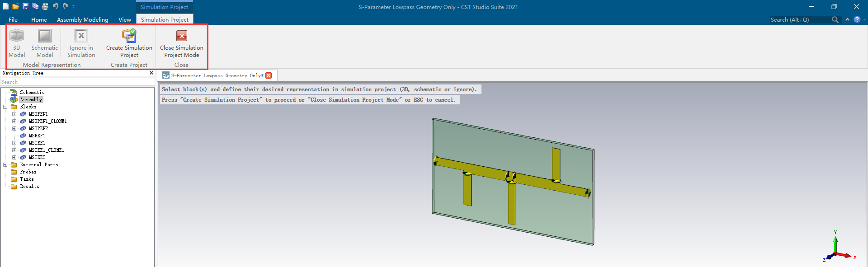Click Close Simulation Project Mode
This screenshot has width=868, height=267.
pos(182,43)
